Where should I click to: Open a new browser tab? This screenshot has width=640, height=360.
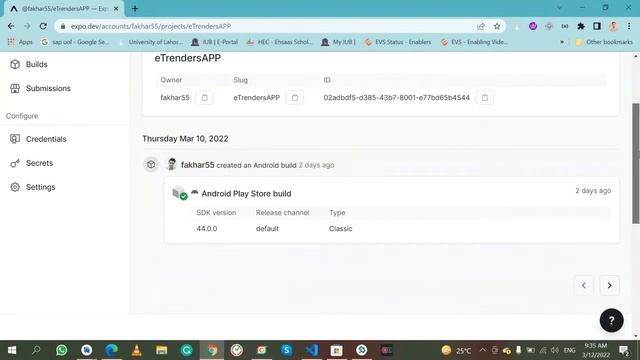(x=135, y=8)
